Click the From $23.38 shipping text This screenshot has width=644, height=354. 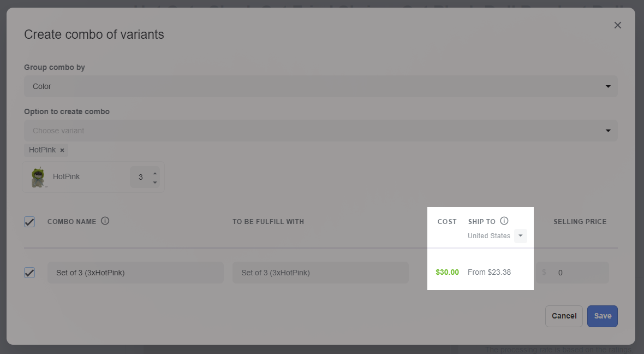click(489, 272)
